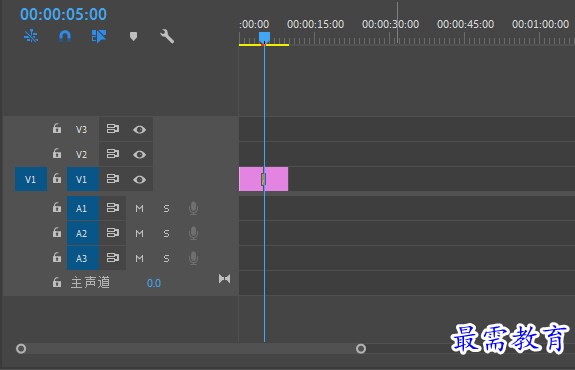Image resolution: width=575 pixels, height=370 pixels.
Task: Click ruler at 00:01:00:00
Action: [541, 25]
